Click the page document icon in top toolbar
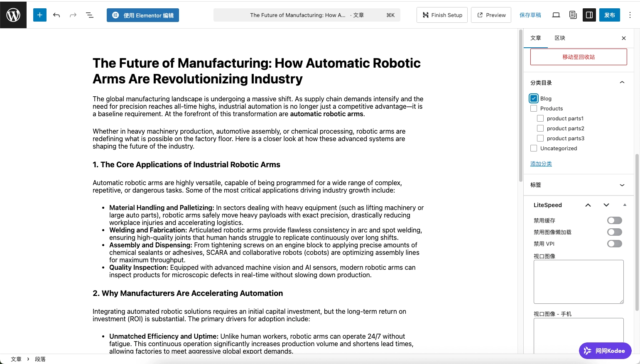 pyautogui.click(x=573, y=15)
